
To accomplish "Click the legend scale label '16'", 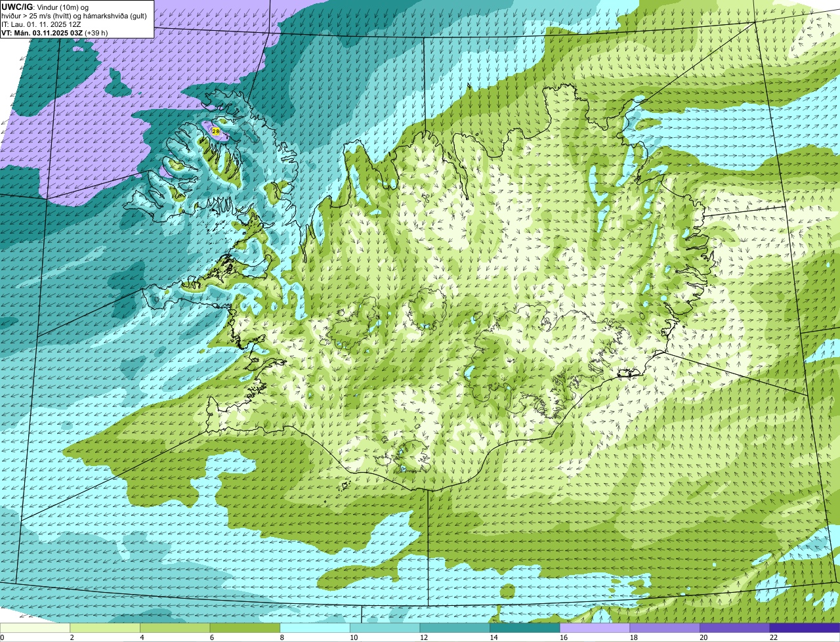I will click(564, 637).
